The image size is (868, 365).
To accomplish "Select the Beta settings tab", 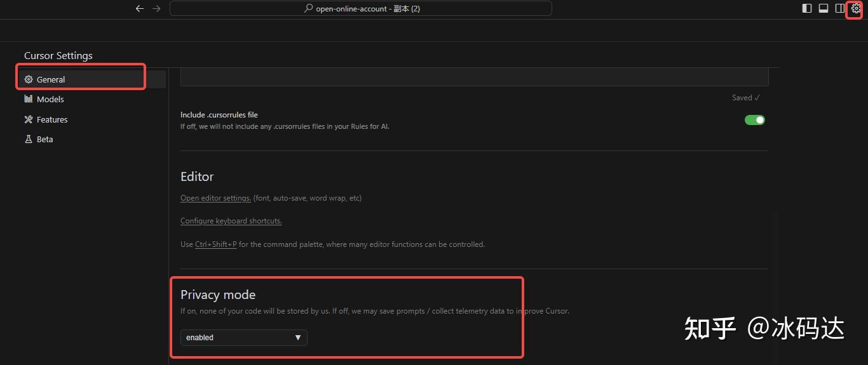I will click(92, 139).
